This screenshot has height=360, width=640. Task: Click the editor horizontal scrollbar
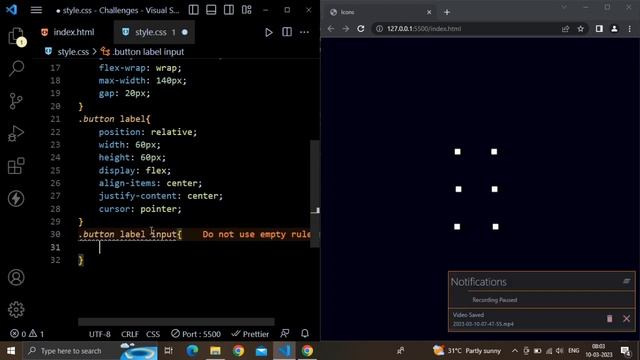pos(176,322)
